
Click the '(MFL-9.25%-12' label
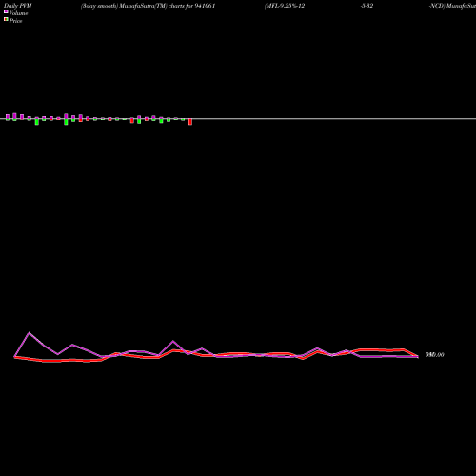pyautogui.click(x=285, y=6)
